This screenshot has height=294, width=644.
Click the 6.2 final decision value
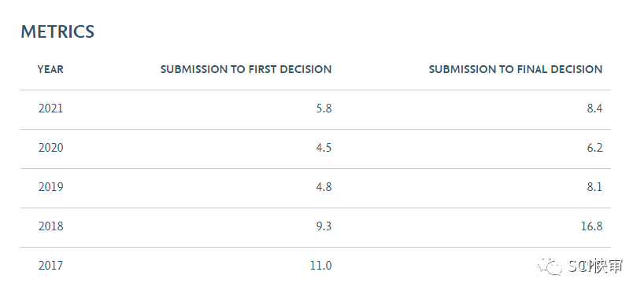click(x=594, y=148)
